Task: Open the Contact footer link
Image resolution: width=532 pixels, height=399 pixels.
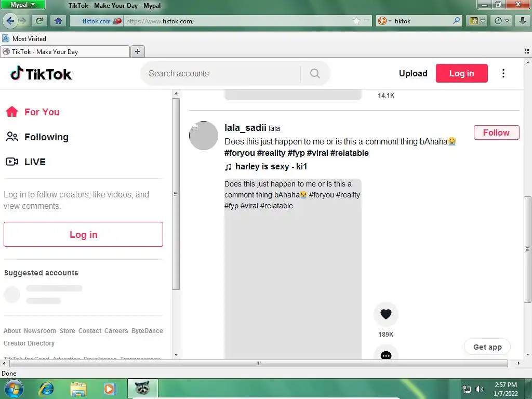Action: click(x=90, y=331)
